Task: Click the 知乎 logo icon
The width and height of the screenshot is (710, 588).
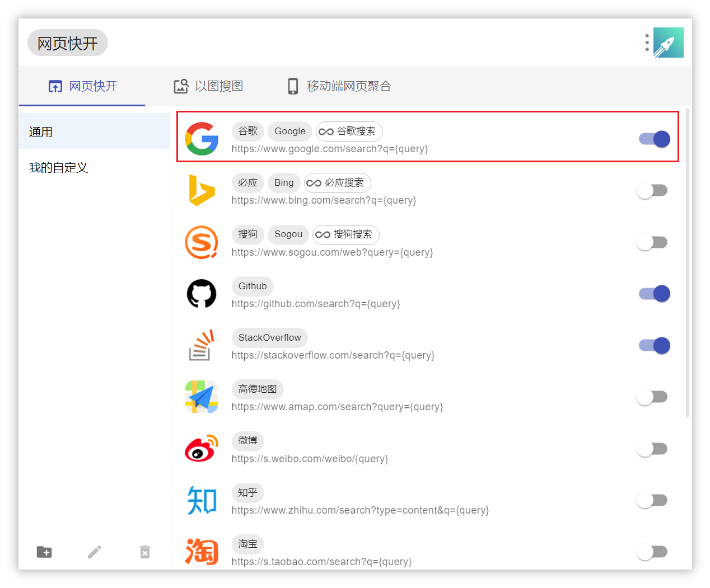Action: pos(202,500)
